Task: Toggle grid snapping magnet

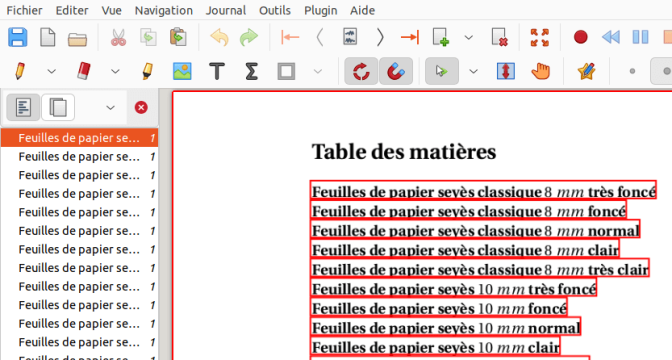Action: click(x=396, y=71)
